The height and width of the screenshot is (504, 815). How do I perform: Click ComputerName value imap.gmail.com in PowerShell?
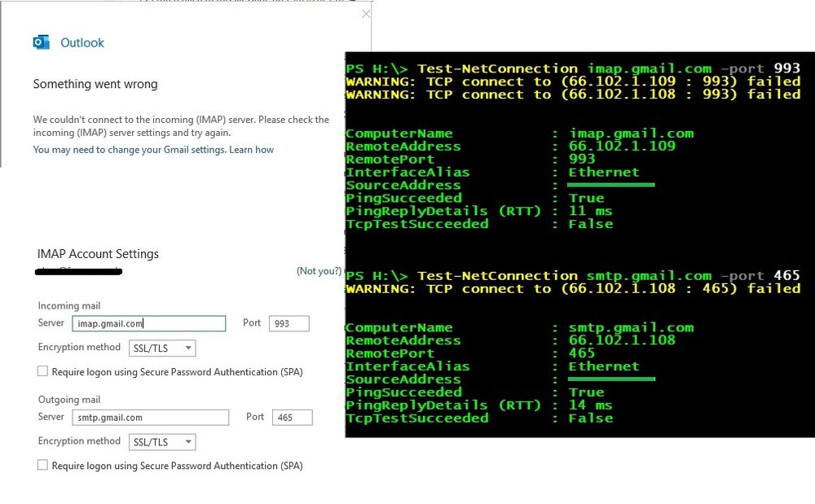click(x=631, y=134)
